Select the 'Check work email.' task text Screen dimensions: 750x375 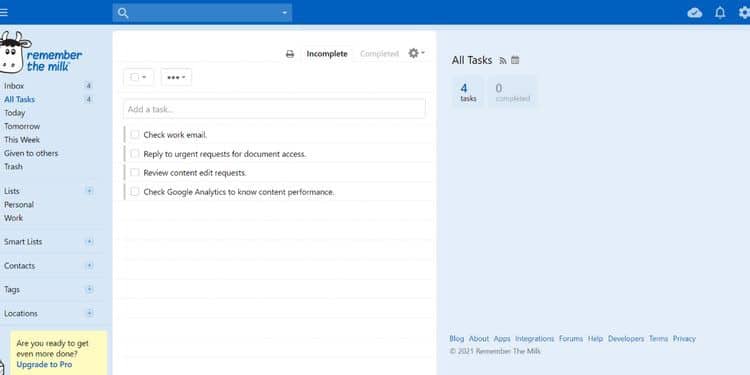pyautogui.click(x=175, y=135)
